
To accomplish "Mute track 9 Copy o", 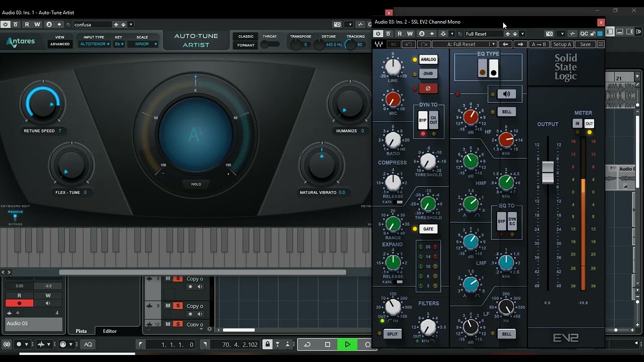I will (x=168, y=306).
